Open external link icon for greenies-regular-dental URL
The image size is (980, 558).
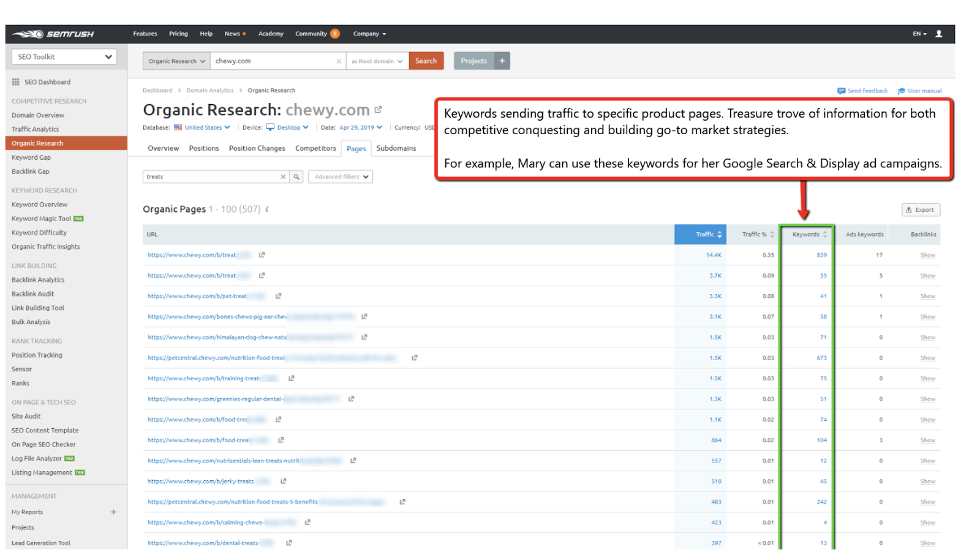point(351,399)
